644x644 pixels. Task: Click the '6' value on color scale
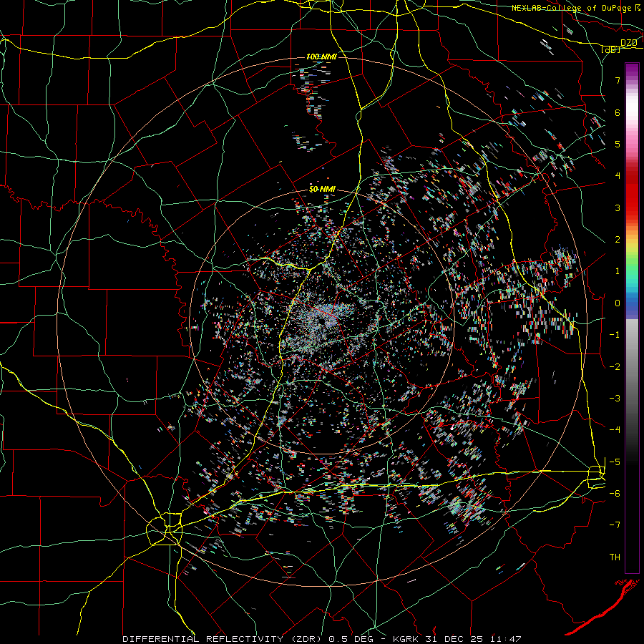click(618, 112)
